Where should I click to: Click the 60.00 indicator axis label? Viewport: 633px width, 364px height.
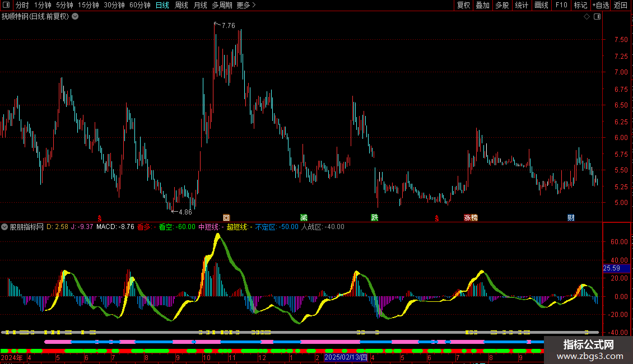click(619, 242)
